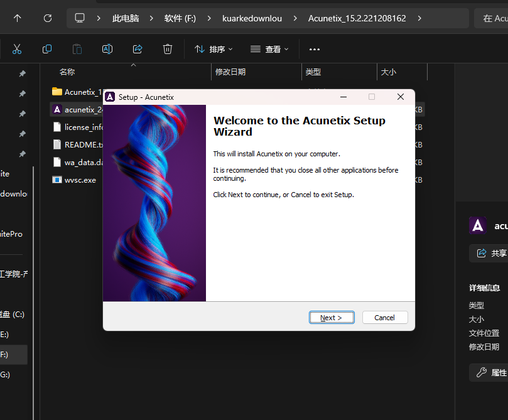508x420 pixels.
Task: Open the sidebar item starting with 'downlo'
Action: (14, 193)
